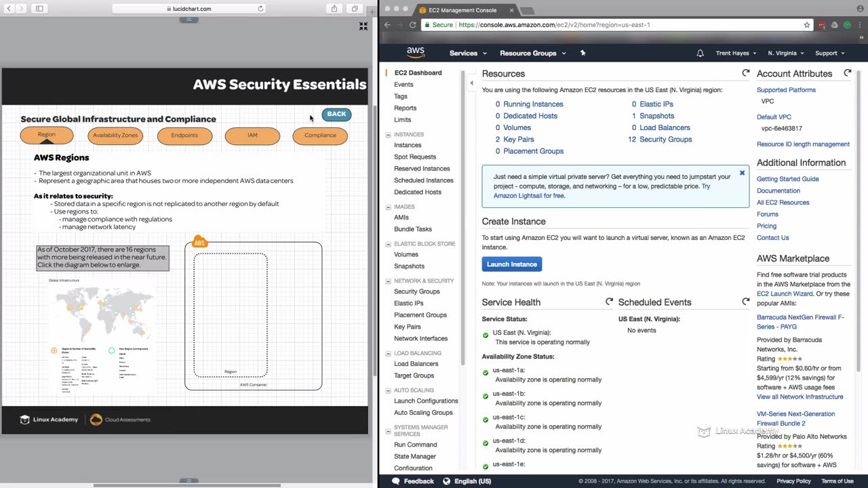This screenshot has width=868, height=488.
Task: Click the Launch Instance button
Action: tap(512, 264)
